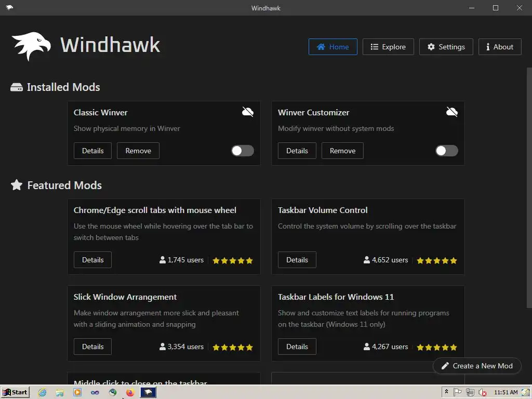Image resolution: width=532 pixels, height=399 pixels.
Task: Click Create a New Mod button
Action: click(x=477, y=366)
